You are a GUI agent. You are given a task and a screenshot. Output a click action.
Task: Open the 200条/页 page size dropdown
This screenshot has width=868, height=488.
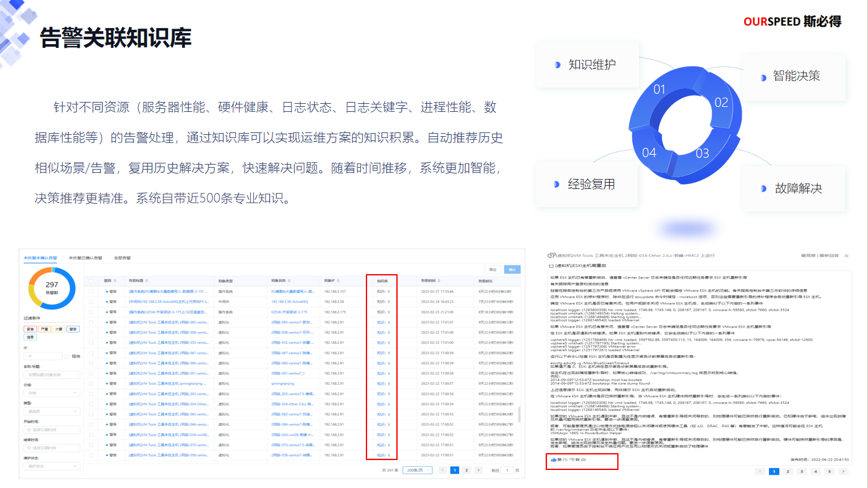[x=417, y=471]
